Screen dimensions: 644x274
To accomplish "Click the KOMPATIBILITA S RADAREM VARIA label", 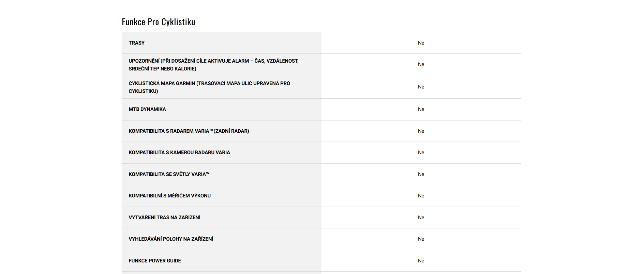I will (x=189, y=131).
